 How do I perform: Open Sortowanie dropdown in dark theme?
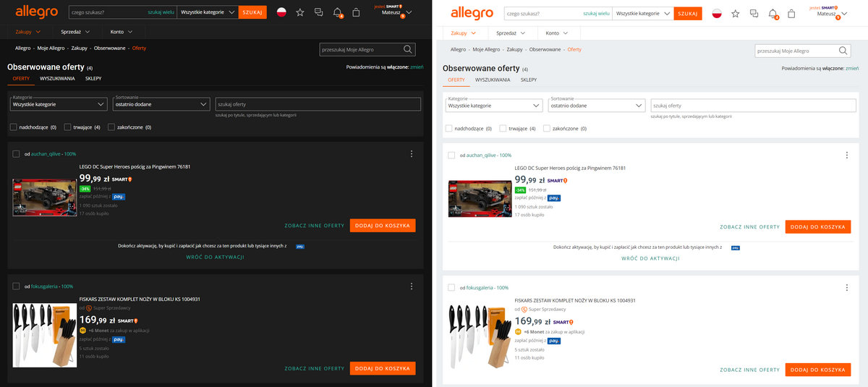[x=161, y=104]
